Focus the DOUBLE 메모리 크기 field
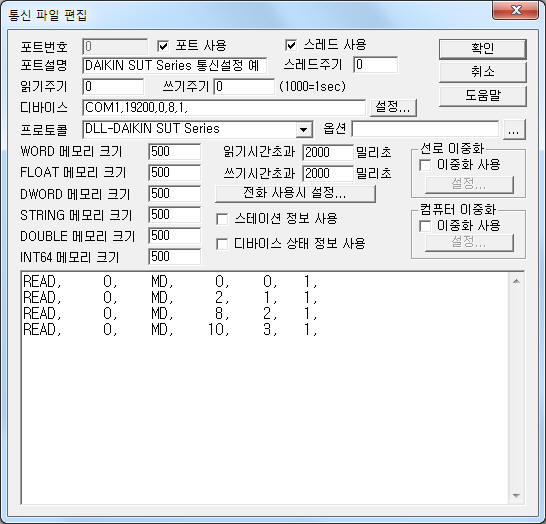Image resolution: width=546 pixels, height=524 pixels. point(174,236)
